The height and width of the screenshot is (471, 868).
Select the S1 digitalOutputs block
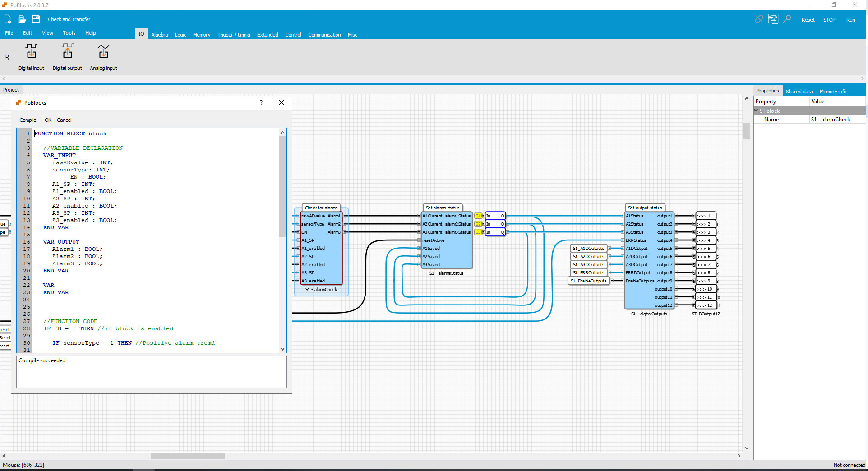pos(649,260)
